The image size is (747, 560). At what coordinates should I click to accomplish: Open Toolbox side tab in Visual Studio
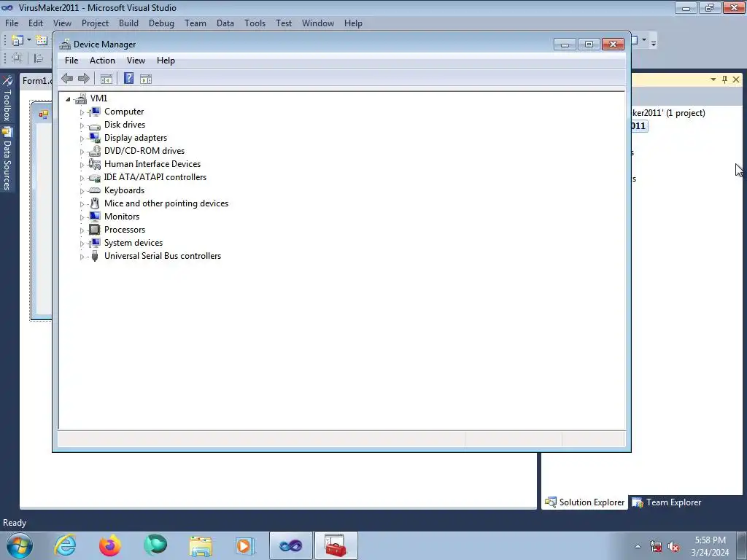click(x=7, y=99)
